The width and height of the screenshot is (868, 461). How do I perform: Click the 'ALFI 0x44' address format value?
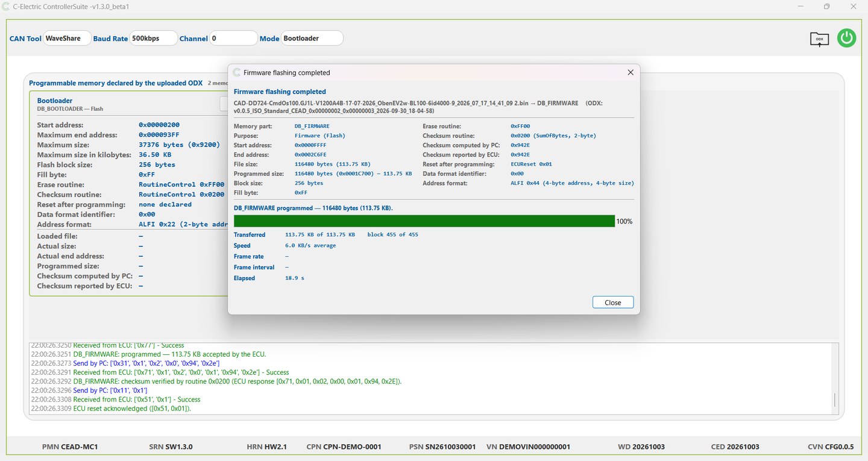click(572, 183)
